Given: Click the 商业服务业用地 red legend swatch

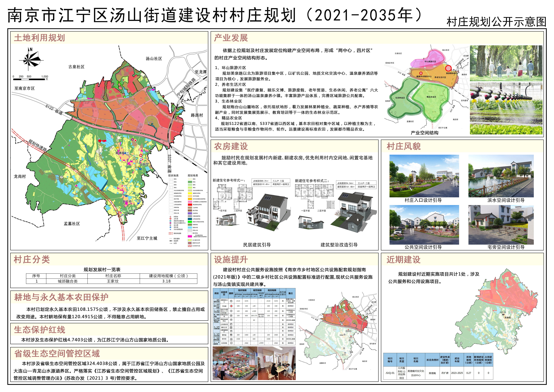Looking at the screenshot, I should pyautogui.click(x=190, y=205).
